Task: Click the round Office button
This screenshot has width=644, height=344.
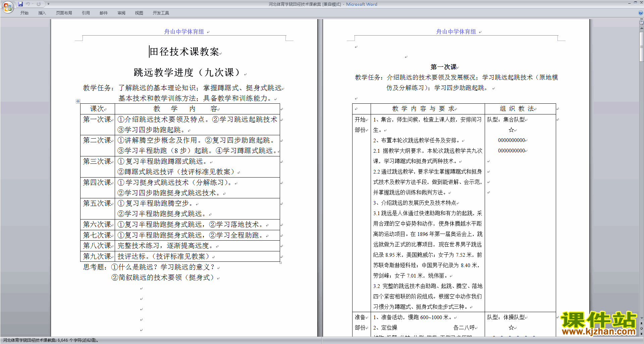Action: pyautogui.click(x=7, y=7)
